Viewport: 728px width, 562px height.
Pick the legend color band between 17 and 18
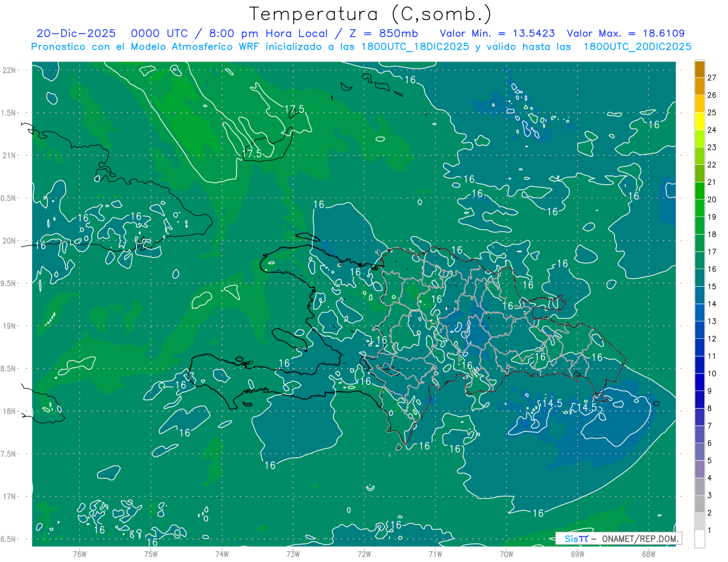point(699,243)
